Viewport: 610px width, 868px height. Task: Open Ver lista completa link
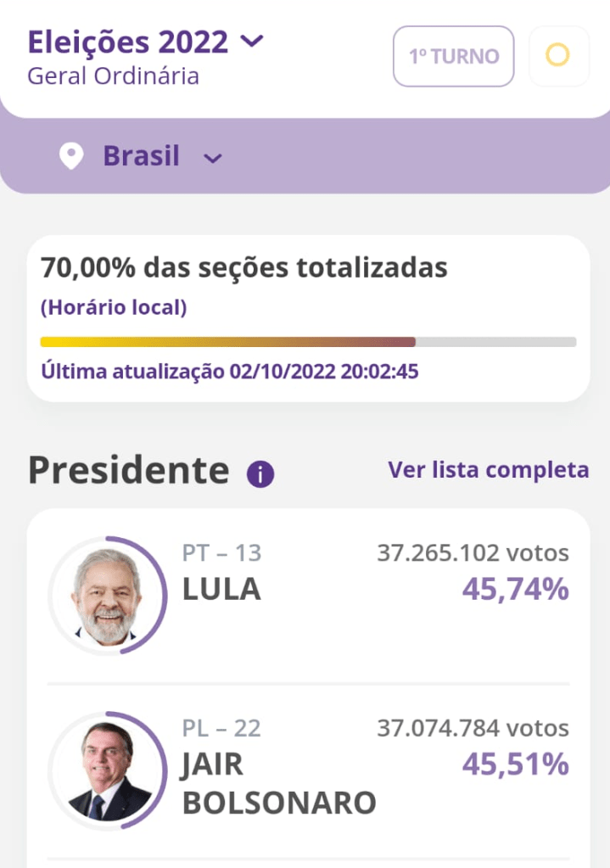pos(488,470)
